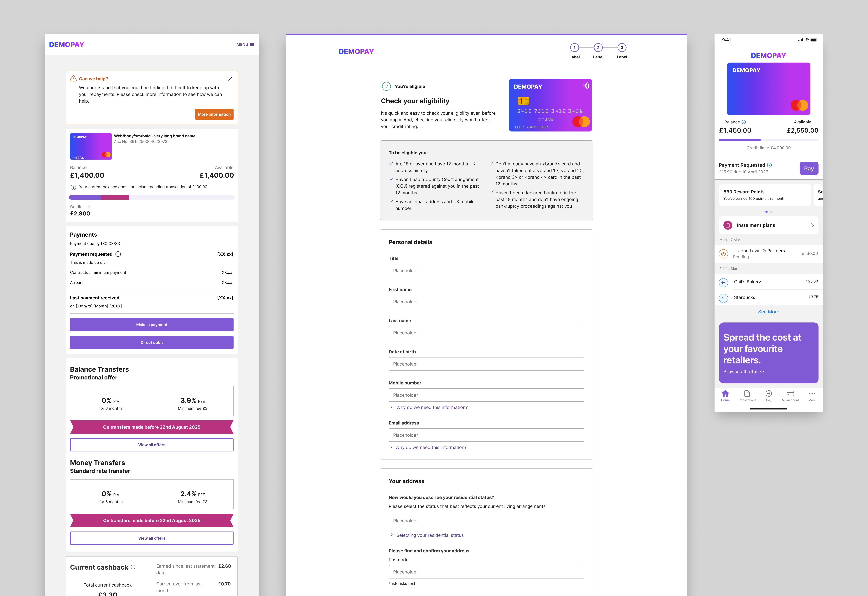Click the mobile credit limit progress bar
This screenshot has height=596, width=868.
click(x=768, y=140)
